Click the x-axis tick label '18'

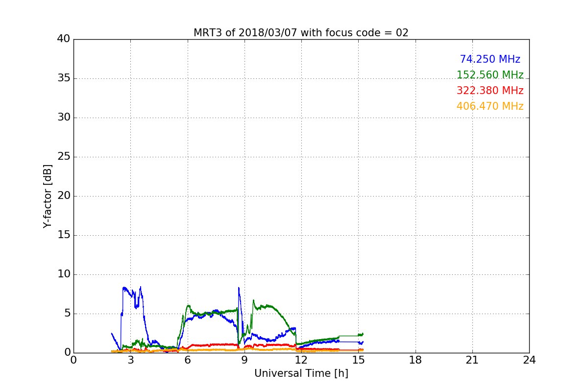[416, 360]
